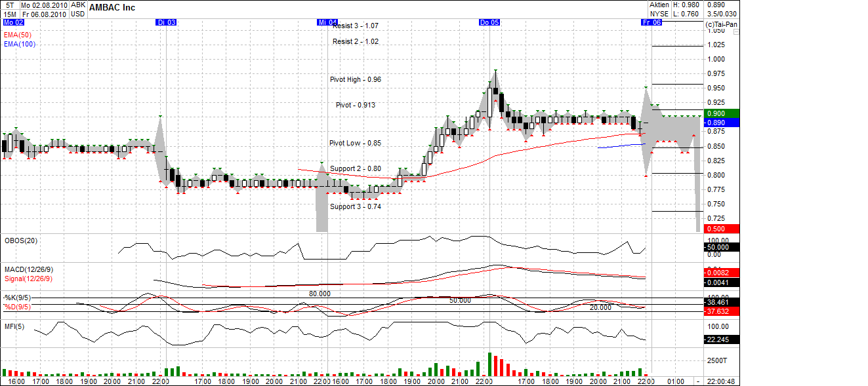Click the MFI(5) indicator label
868x386 pixels.
(x=14, y=326)
